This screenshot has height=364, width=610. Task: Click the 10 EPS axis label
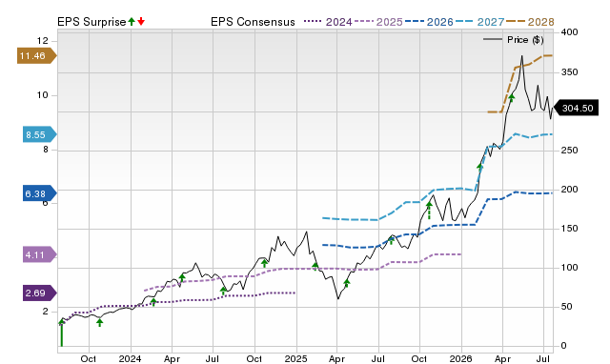(42, 95)
